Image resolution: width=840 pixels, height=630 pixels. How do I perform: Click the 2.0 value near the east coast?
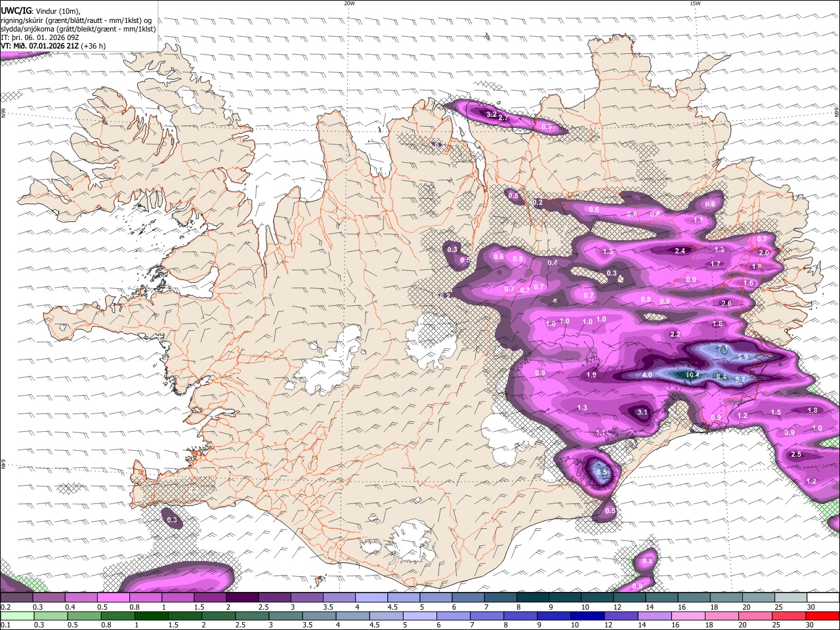pos(763,253)
